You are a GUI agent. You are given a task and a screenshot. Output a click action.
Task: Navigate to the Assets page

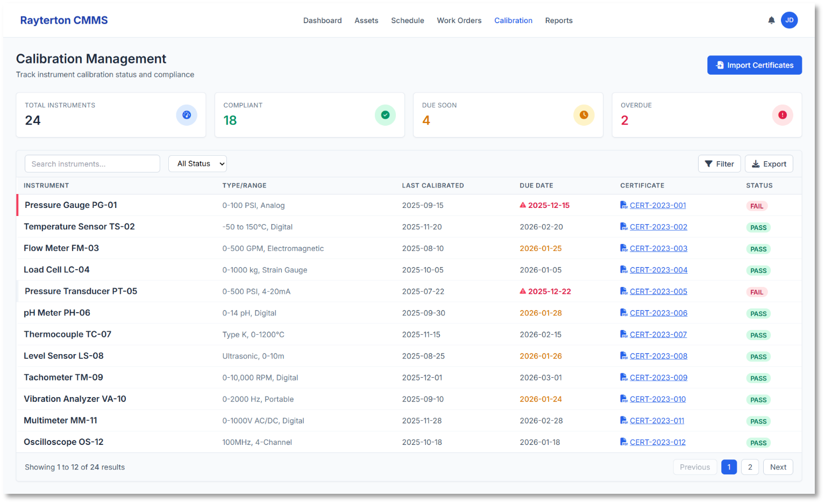pyautogui.click(x=366, y=20)
